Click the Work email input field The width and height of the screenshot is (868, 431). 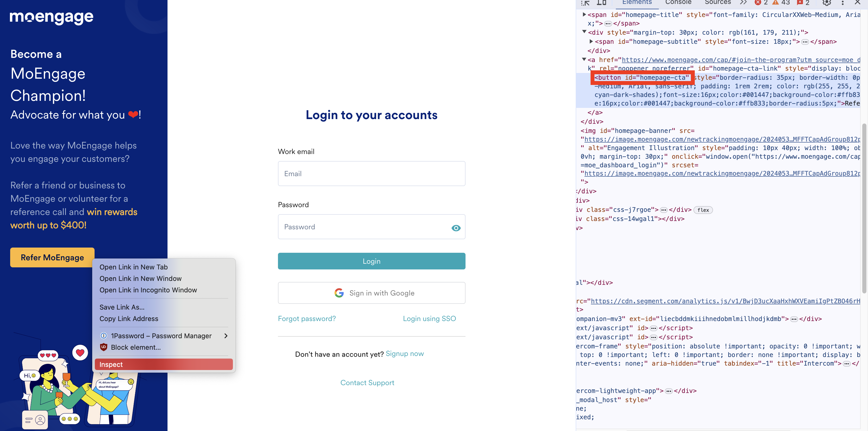point(371,174)
